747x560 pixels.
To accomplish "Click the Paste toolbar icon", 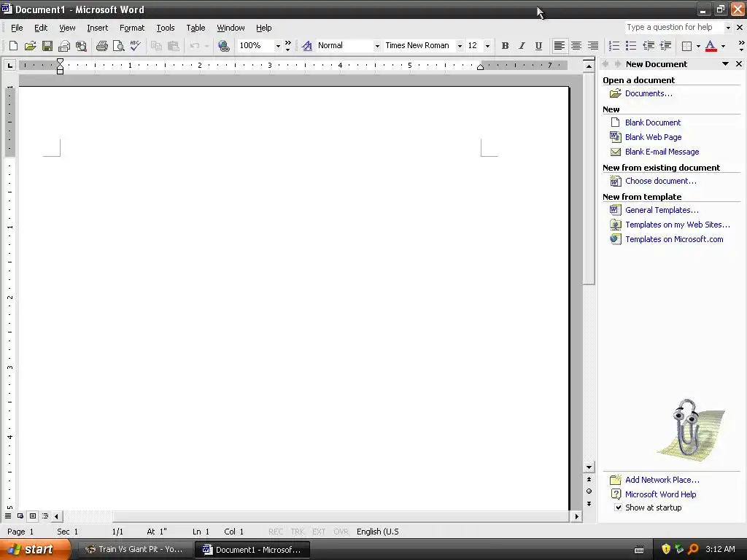I will pyautogui.click(x=174, y=46).
